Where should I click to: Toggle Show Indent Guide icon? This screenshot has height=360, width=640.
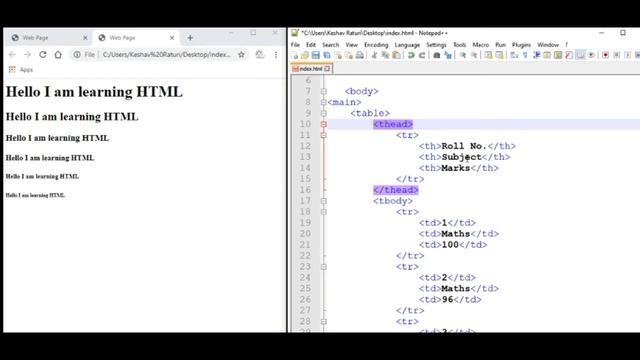[536, 55]
